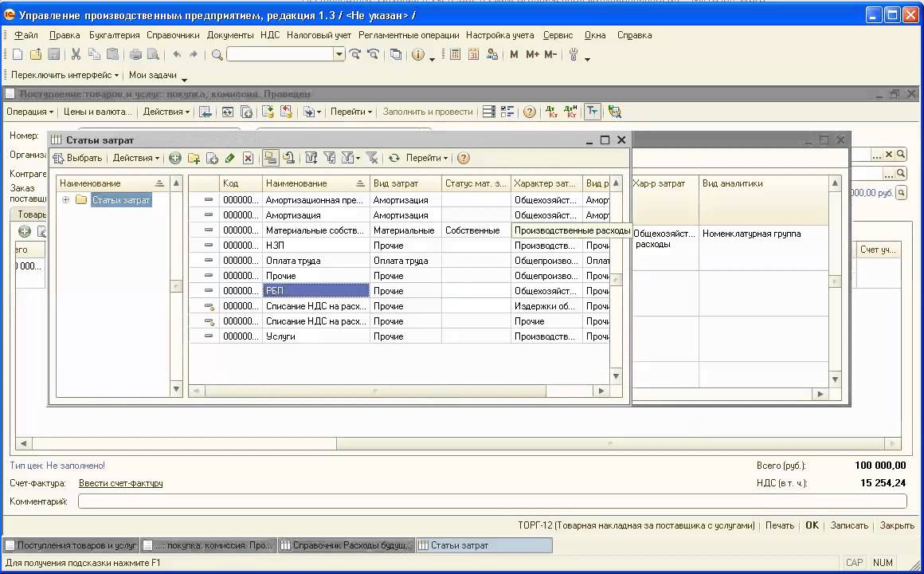This screenshot has height=574, width=924.
Task: Click the M memory button in toolbar
Action: point(514,54)
